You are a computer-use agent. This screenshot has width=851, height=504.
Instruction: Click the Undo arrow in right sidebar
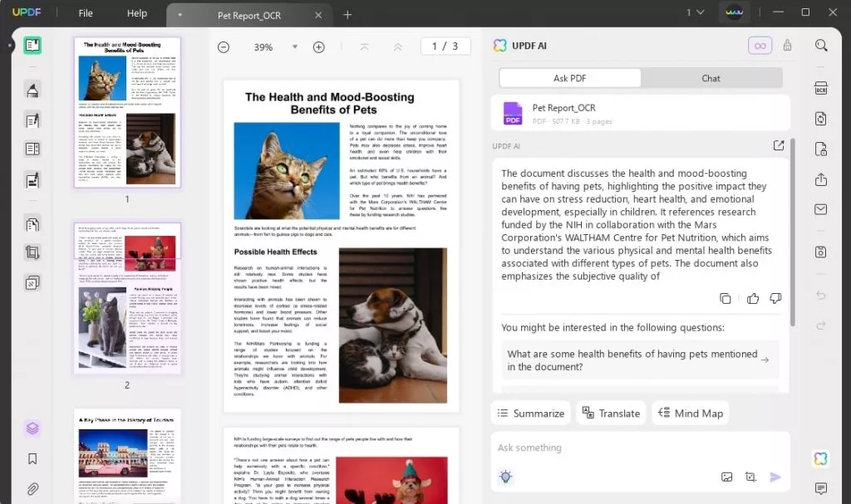tap(821, 295)
